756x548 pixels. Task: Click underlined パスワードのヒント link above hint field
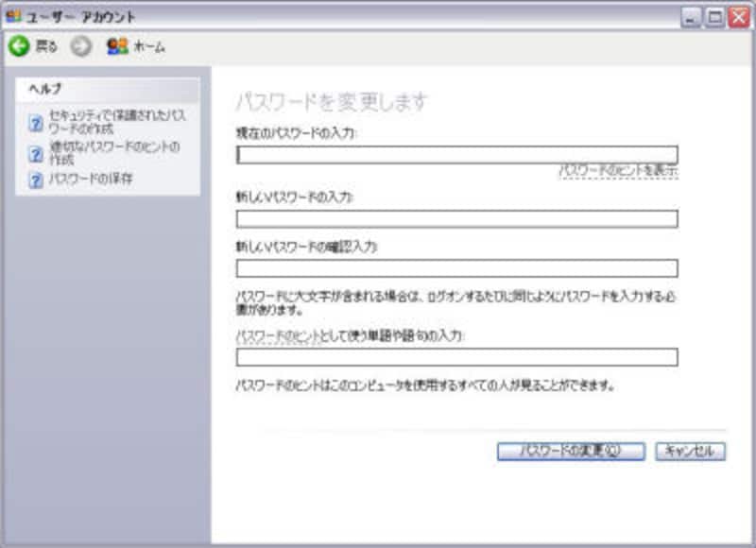click(269, 336)
